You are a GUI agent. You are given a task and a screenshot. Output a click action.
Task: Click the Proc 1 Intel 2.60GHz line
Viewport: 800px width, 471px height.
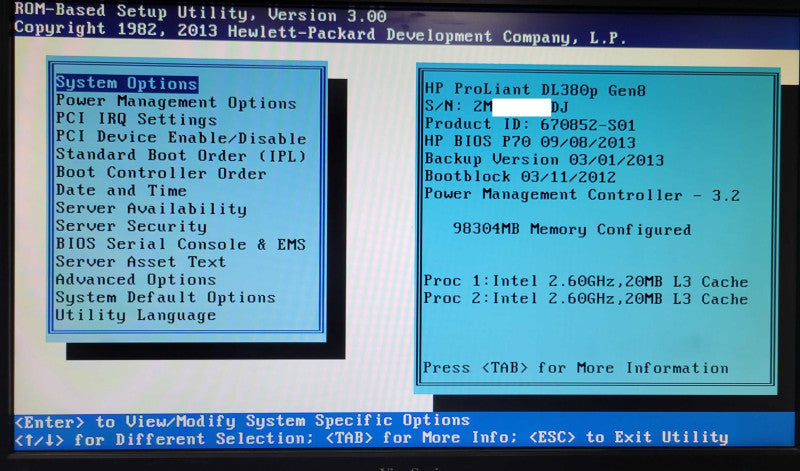click(586, 282)
